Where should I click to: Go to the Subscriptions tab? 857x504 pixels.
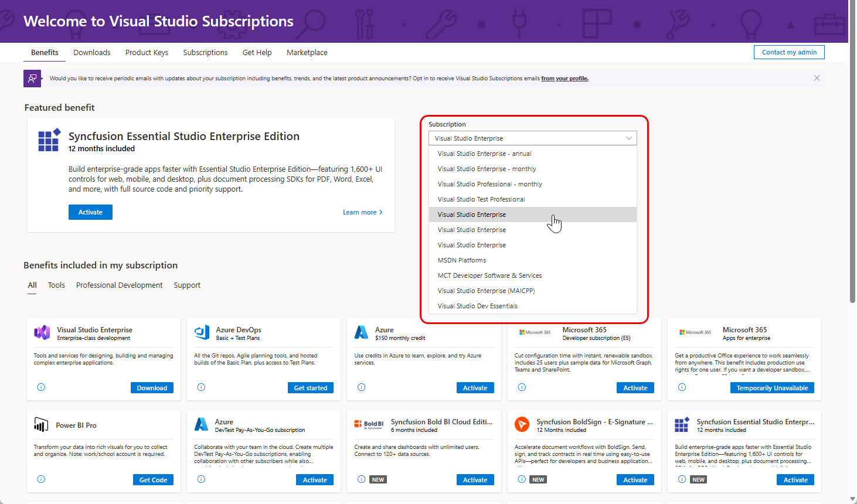205,52
